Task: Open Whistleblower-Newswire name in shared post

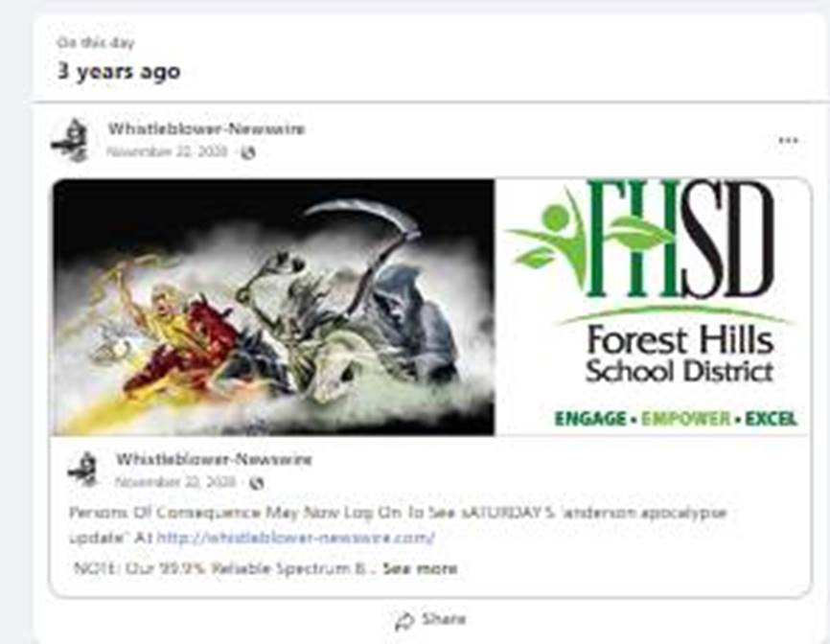Action: pos(214,459)
